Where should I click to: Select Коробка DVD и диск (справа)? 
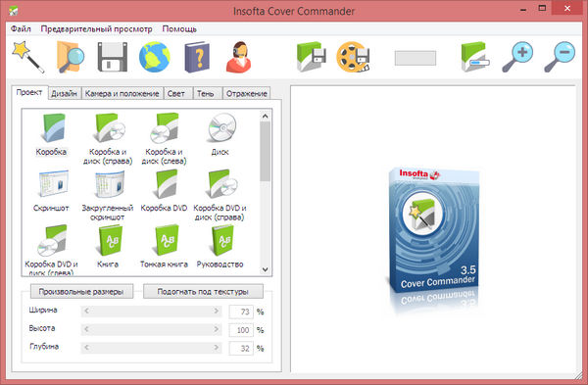[x=220, y=195]
